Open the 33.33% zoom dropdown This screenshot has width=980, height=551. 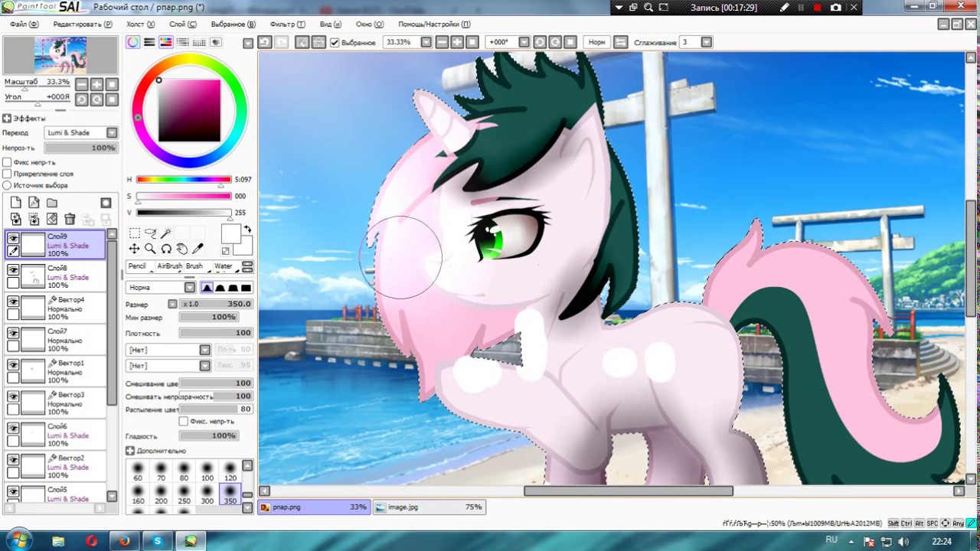coord(426,42)
